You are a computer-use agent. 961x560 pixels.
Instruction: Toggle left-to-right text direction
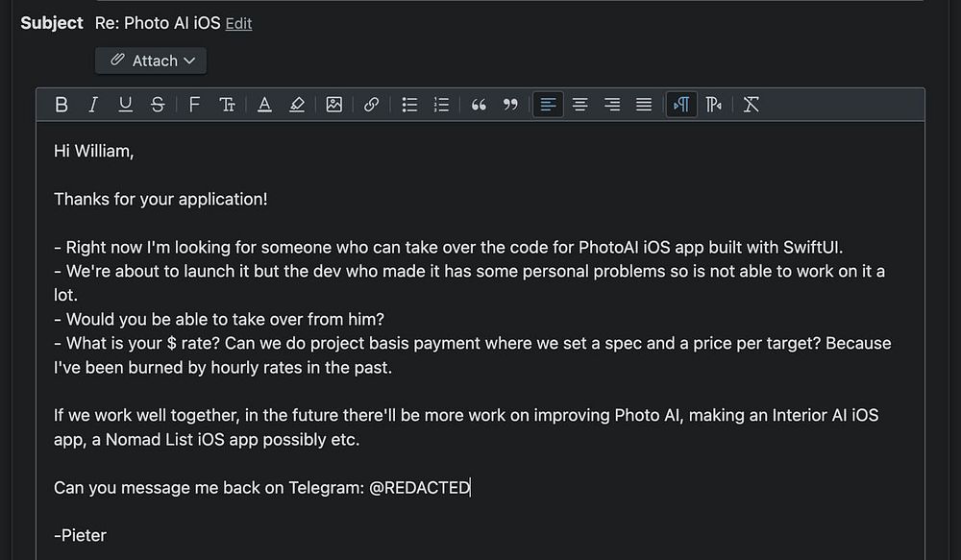681,105
